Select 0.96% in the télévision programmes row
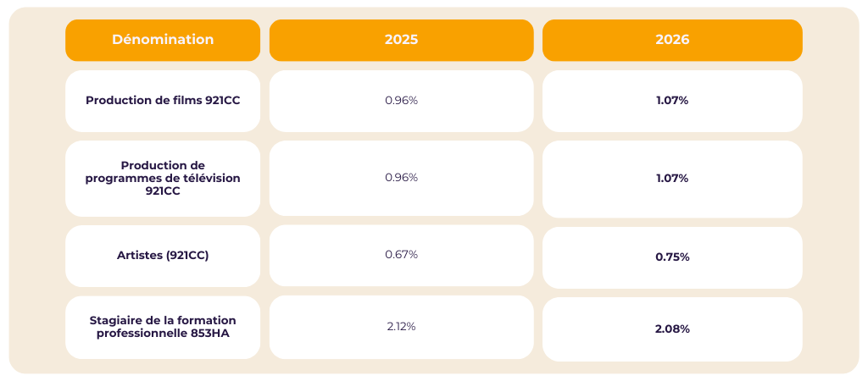The height and width of the screenshot is (381, 868). point(401,178)
